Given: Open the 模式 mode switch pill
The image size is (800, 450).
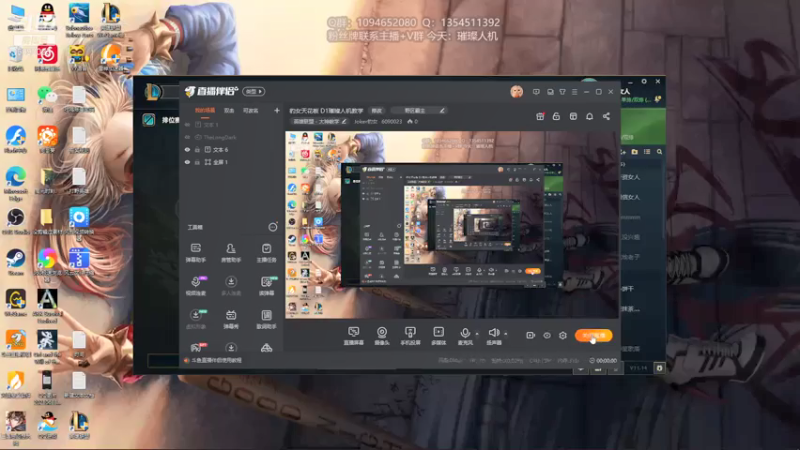Looking at the screenshot, I should (x=254, y=91).
